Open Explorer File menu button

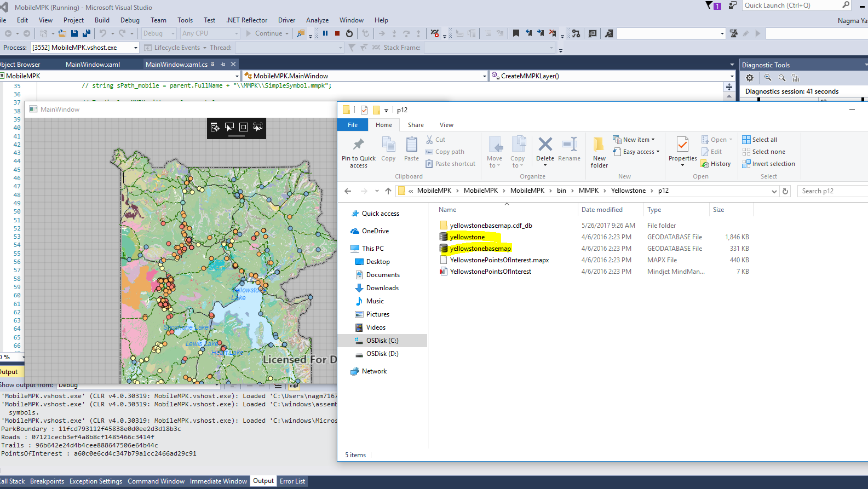(353, 125)
